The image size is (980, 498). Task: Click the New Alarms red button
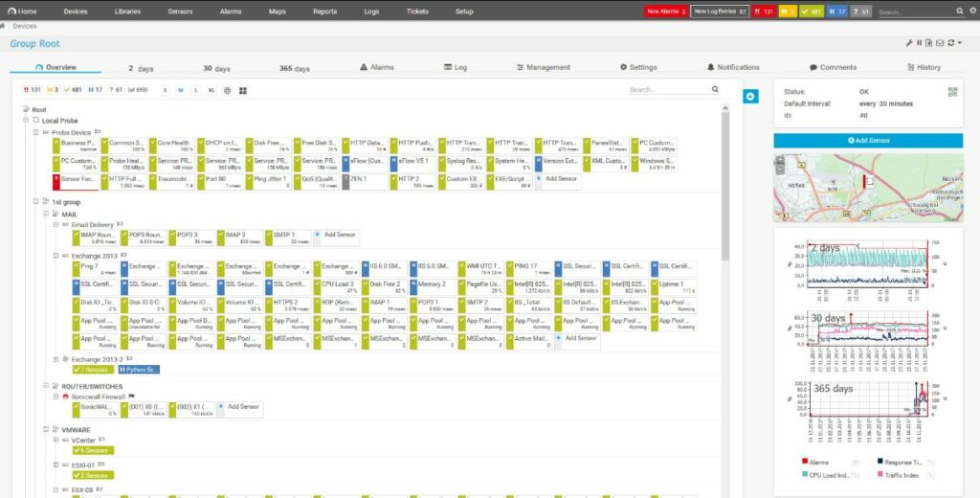[x=666, y=11]
